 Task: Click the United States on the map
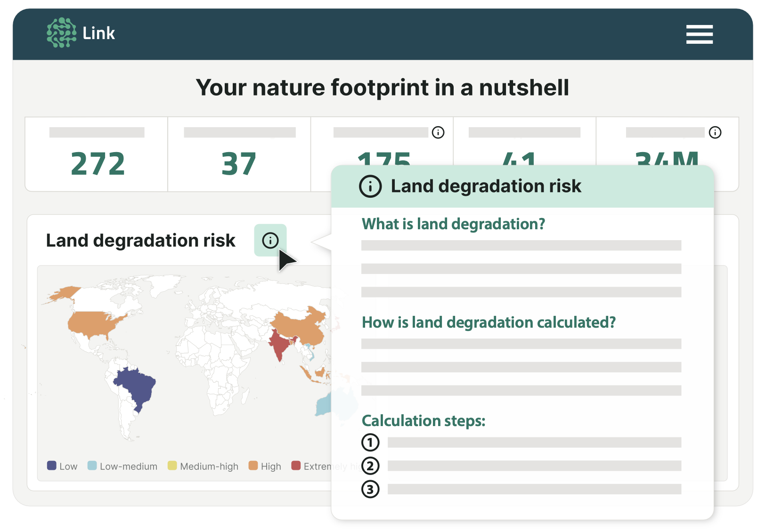coord(92,324)
